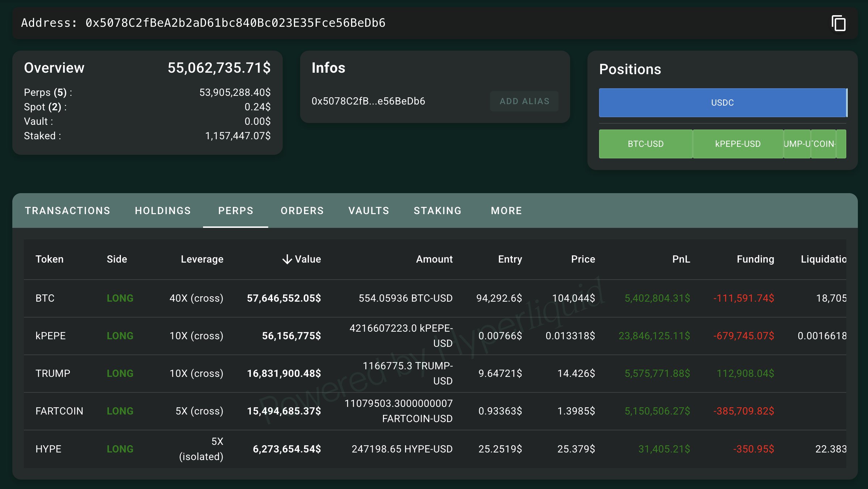The height and width of the screenshot is (489, 868).
Task: Sort the table by Amount column
Action: (434, 259)
